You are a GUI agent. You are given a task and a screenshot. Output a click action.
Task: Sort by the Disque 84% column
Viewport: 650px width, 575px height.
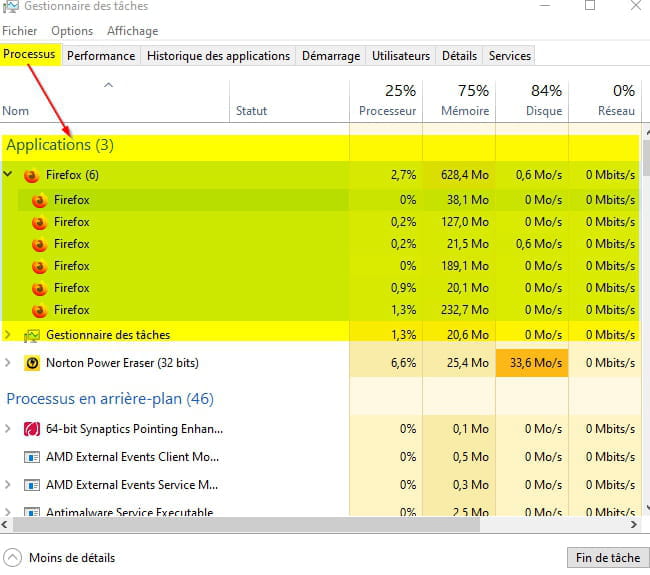coord(532,101)
